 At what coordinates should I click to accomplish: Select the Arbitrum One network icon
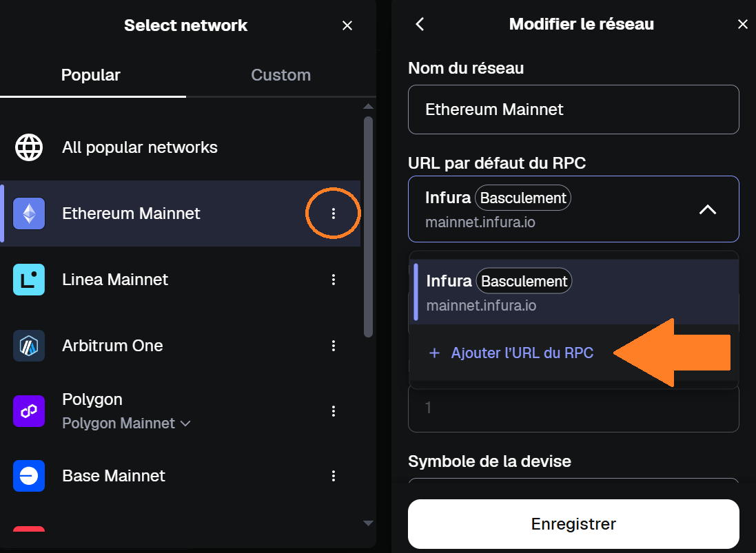[28, 346]
